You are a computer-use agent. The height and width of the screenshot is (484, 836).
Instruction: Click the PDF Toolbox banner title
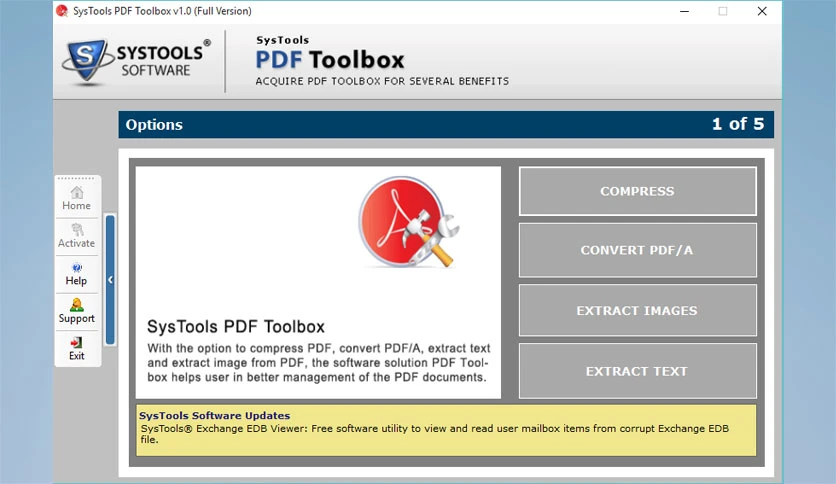329,60
